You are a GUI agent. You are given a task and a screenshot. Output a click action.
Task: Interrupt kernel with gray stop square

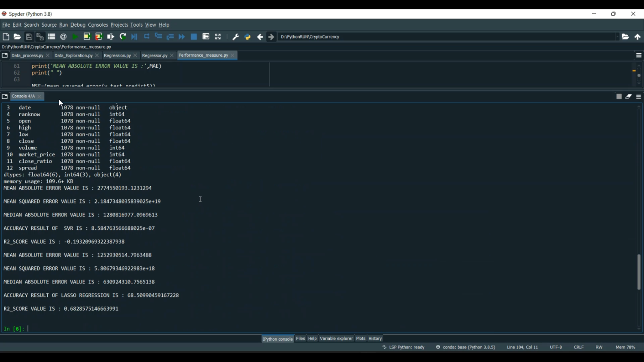(x=619, y=97)
